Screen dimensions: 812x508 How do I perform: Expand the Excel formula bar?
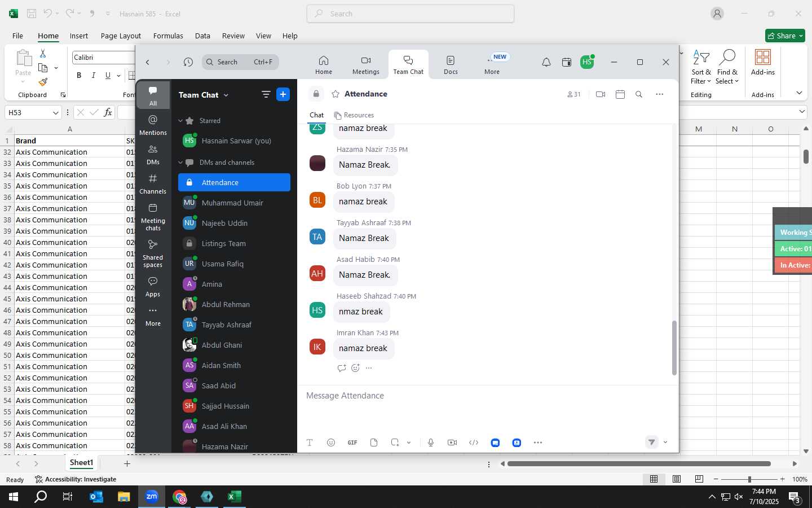(x=802, y=112)
